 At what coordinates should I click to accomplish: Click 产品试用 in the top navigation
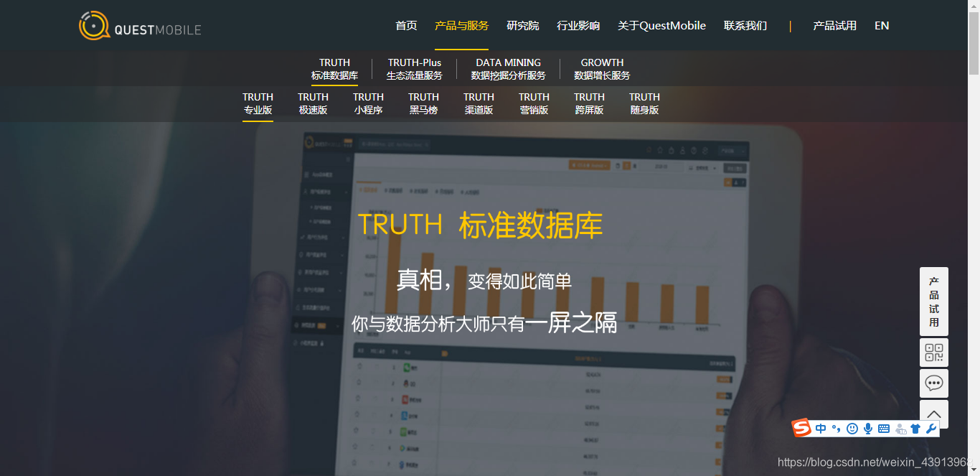834,26
